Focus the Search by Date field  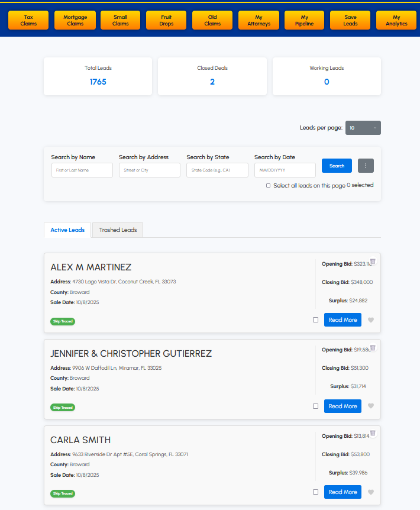pyautogui.click(x=285, y=170)
